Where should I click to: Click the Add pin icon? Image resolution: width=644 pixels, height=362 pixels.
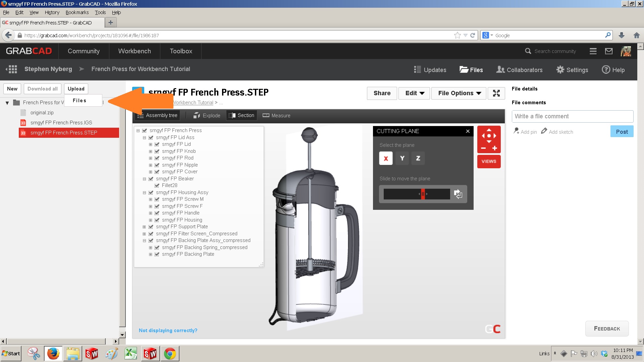516,131
